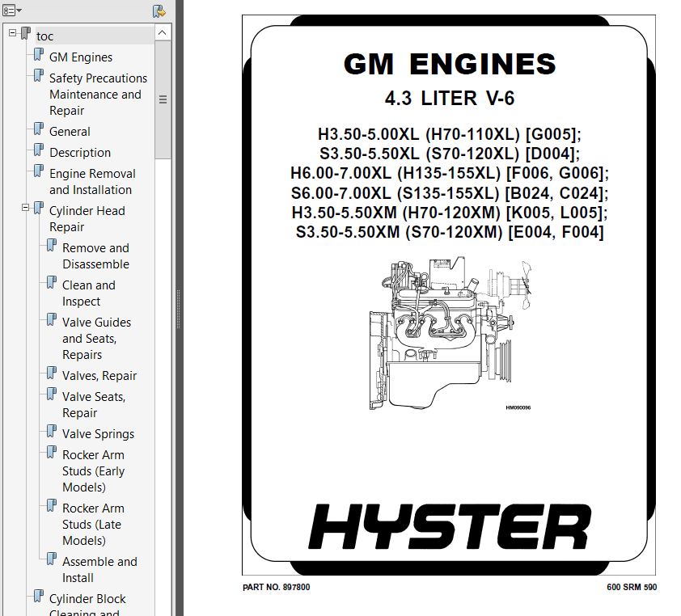Click the Valve Springs bookmark icon
The width and height of the screenshot is (681, 616).
tap(52, 431)
